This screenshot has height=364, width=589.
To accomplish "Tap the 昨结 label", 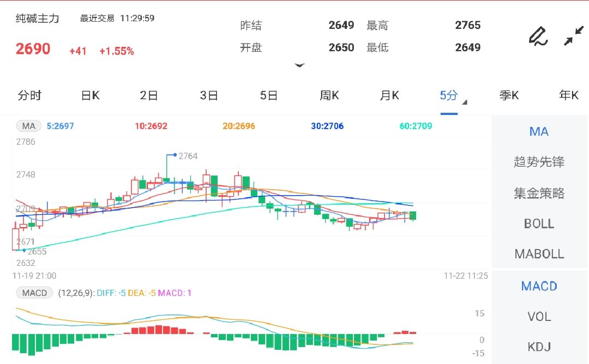I will [251, 26].
